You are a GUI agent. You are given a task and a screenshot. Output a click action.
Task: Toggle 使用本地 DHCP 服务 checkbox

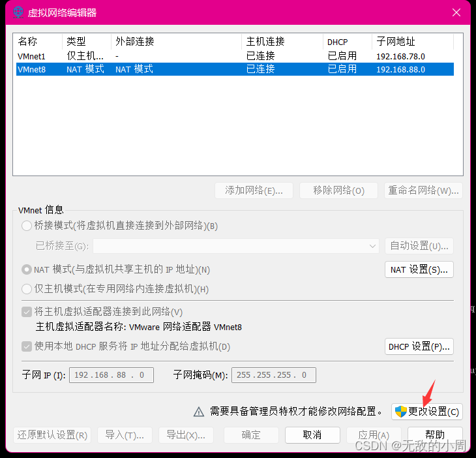coord(27,346)
